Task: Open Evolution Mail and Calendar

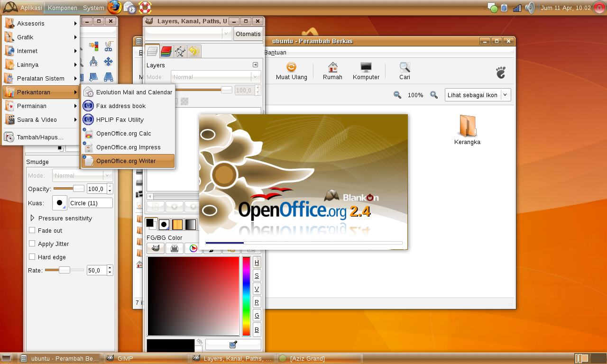Action: coord(128,92)
